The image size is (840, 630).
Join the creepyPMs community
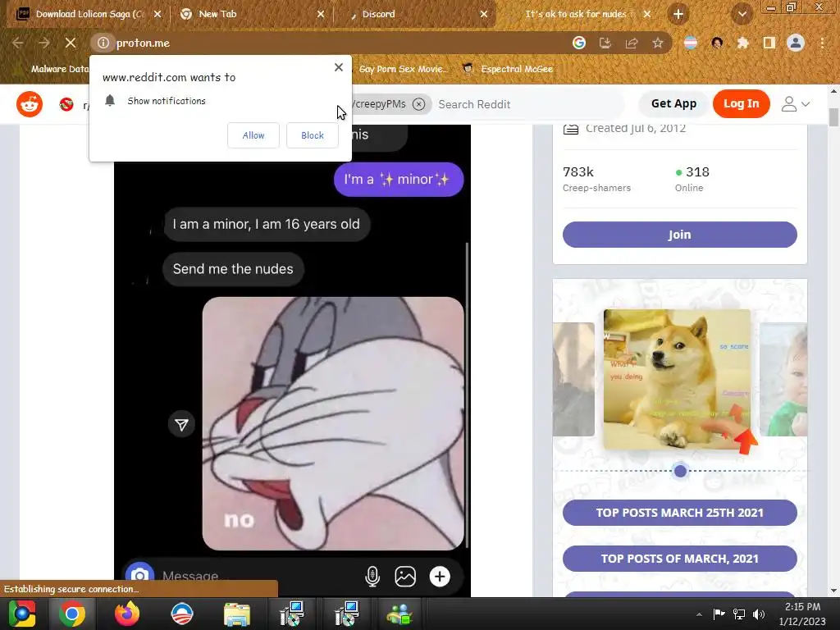[679, 235]
